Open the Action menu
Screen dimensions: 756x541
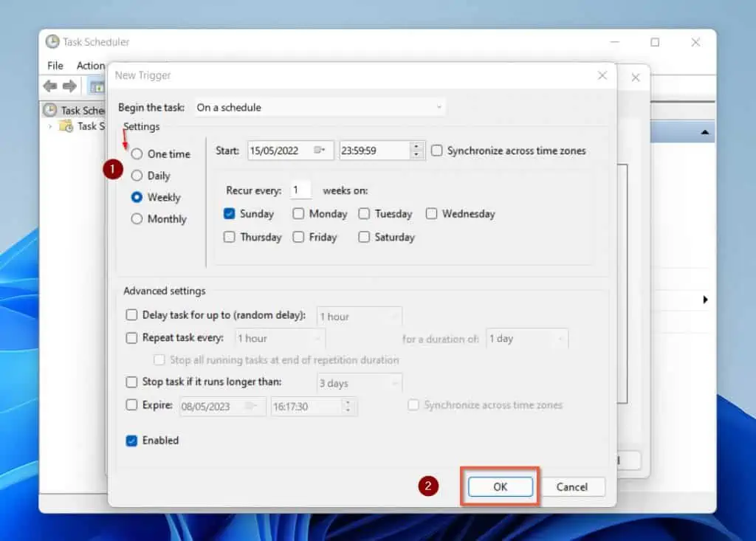point(90,65)
